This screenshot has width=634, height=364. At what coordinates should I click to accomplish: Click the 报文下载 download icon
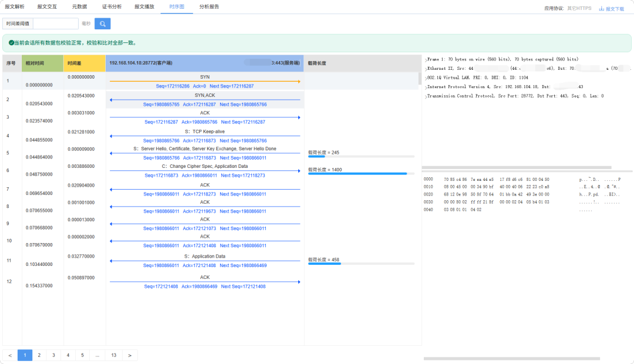(x=601, y=8)
